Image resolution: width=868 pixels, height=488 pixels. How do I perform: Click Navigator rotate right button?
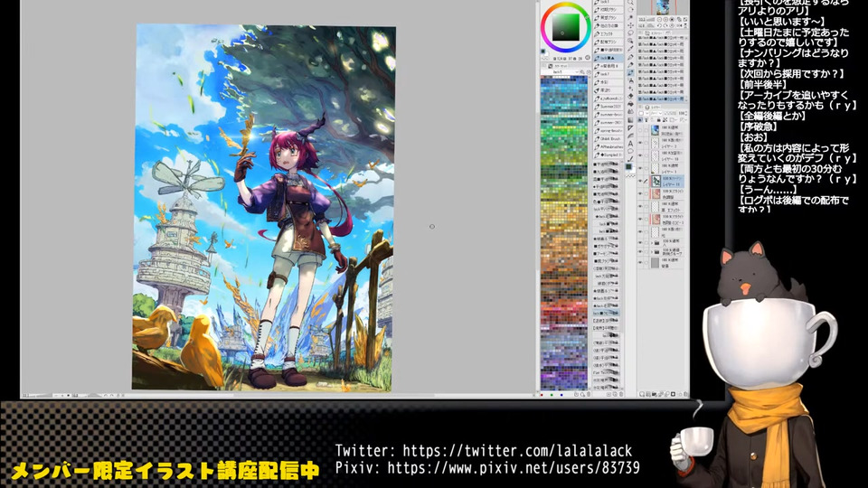(x=665, y=26)
